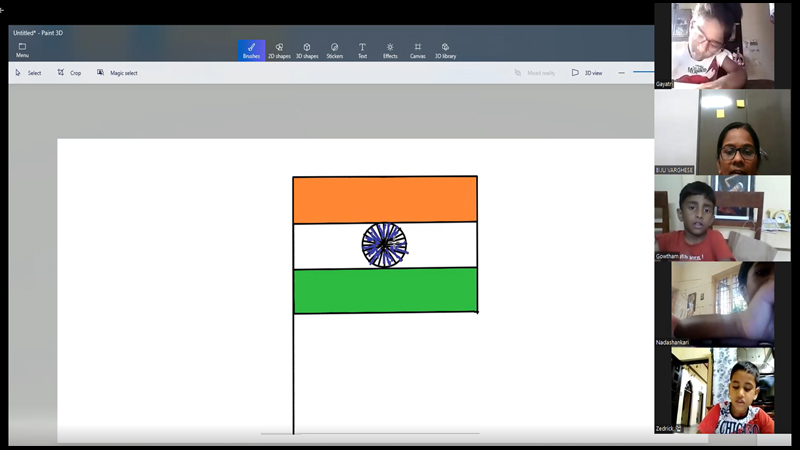Click Gowtham's video thumbnail
This screenshot has width=800, height=450.
714,219
